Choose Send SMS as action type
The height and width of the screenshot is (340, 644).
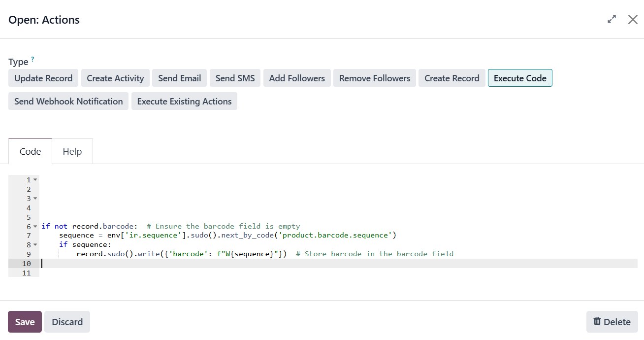[x=235, y=78]
